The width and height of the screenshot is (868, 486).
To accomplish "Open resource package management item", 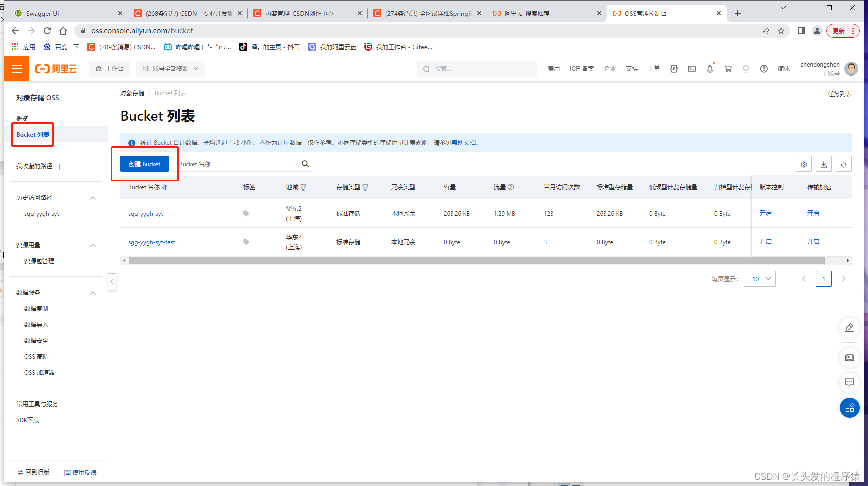I will [39, 261].
